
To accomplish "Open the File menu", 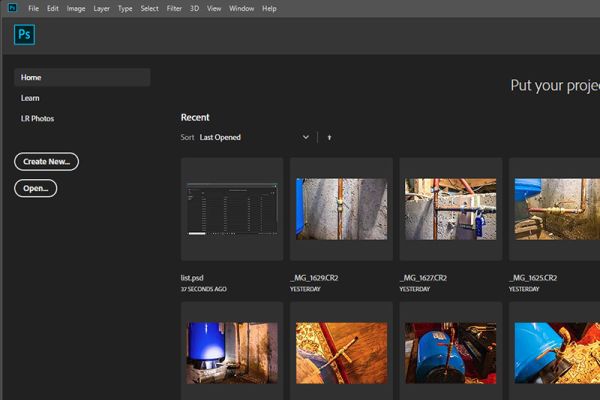I will click(x=33, y=8).
